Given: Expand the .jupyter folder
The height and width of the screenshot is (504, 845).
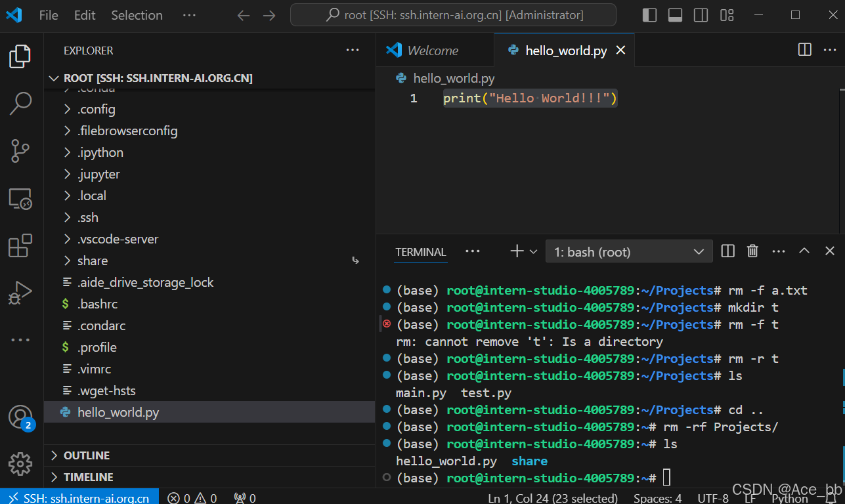Looking at the screenshot, I should point(209,174).
